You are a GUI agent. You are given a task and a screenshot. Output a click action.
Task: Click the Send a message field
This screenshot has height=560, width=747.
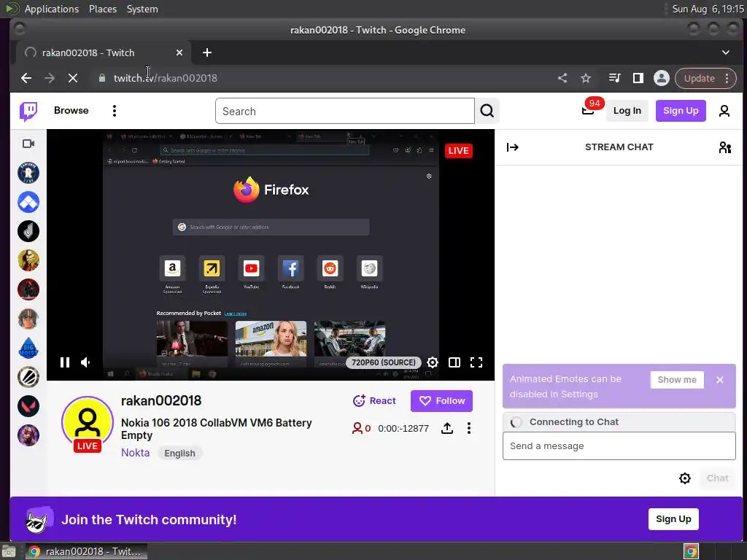619,446
